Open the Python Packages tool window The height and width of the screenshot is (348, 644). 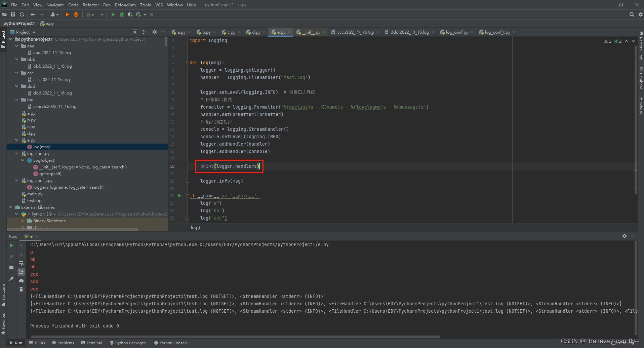(x=128, y=343)
